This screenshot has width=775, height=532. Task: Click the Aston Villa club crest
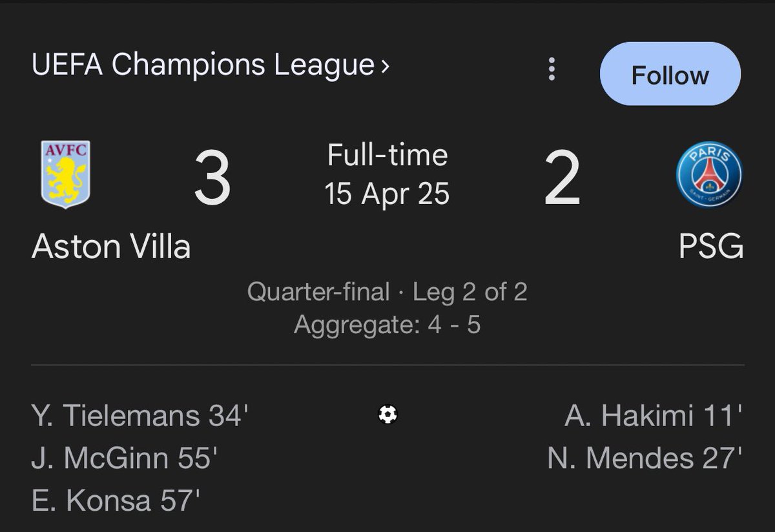[x=65, y=173]
